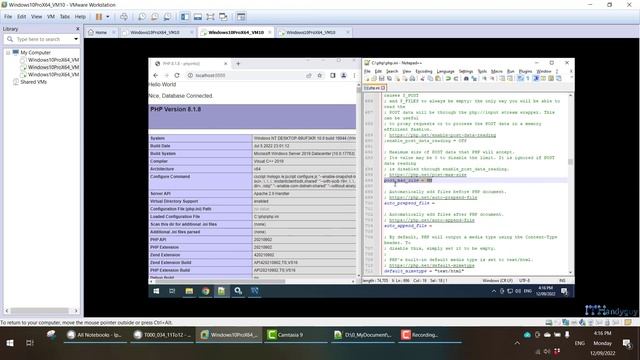
Task: Open the php.net auto-prepend-file link
Action: coord(433,198)
